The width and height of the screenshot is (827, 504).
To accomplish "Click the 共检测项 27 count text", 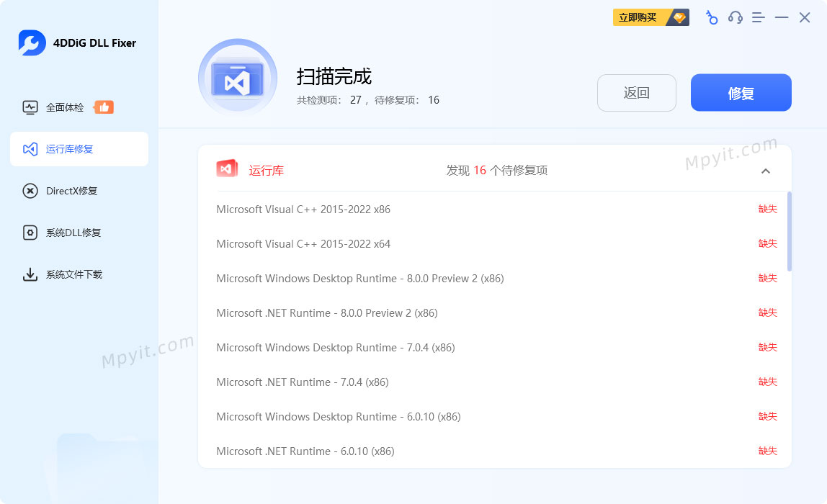I will pyautogui.click(x=328, y=100).
